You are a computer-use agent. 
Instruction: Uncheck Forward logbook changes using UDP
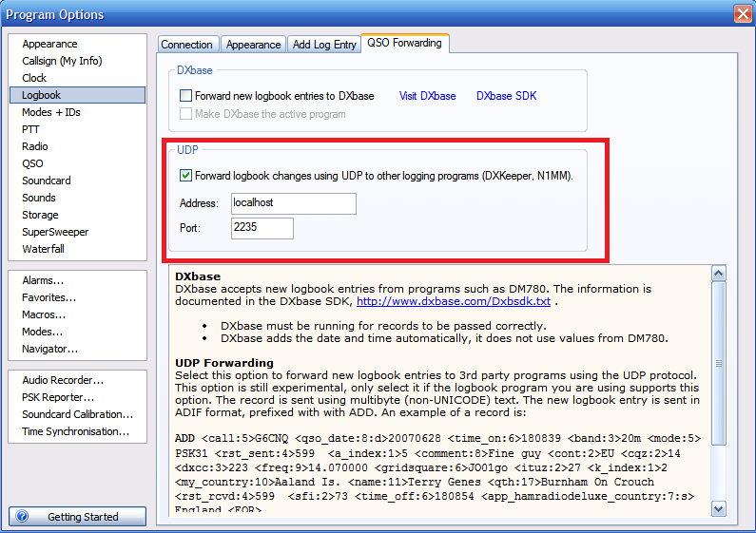[186, 176]
